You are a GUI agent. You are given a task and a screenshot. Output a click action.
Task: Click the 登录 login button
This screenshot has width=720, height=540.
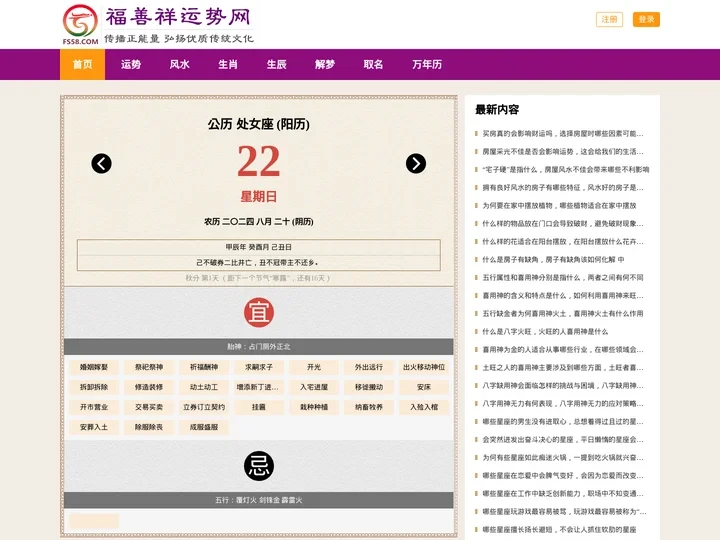[x=646, y=19]
